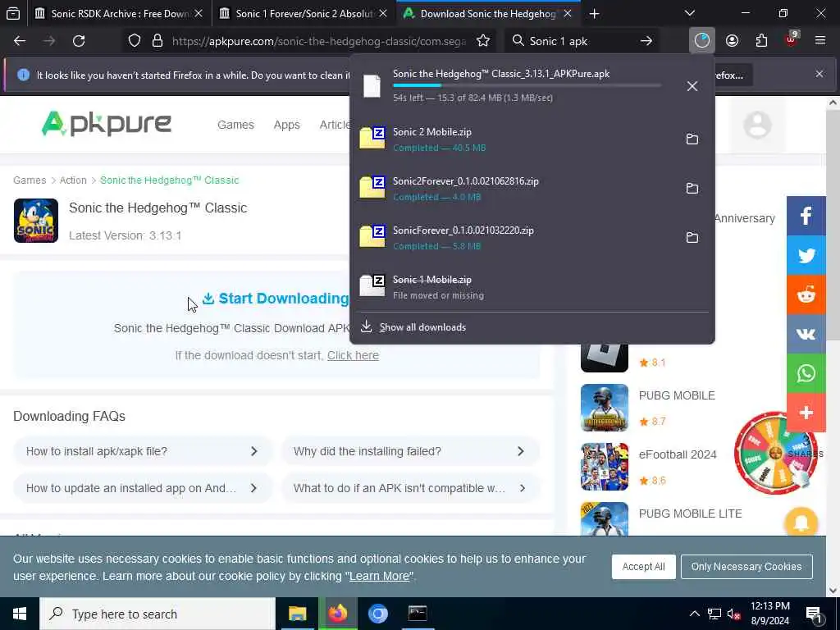
Task: Expand the list all tabs dropdown
Action: click(x=689, y=13)
